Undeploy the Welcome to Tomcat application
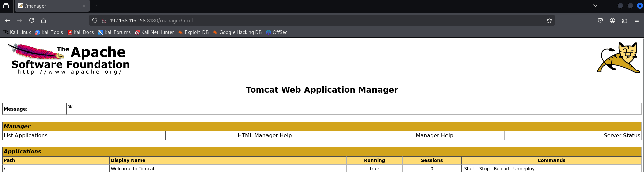Viewport: 644px width, 172px height. tap(524, 169)
